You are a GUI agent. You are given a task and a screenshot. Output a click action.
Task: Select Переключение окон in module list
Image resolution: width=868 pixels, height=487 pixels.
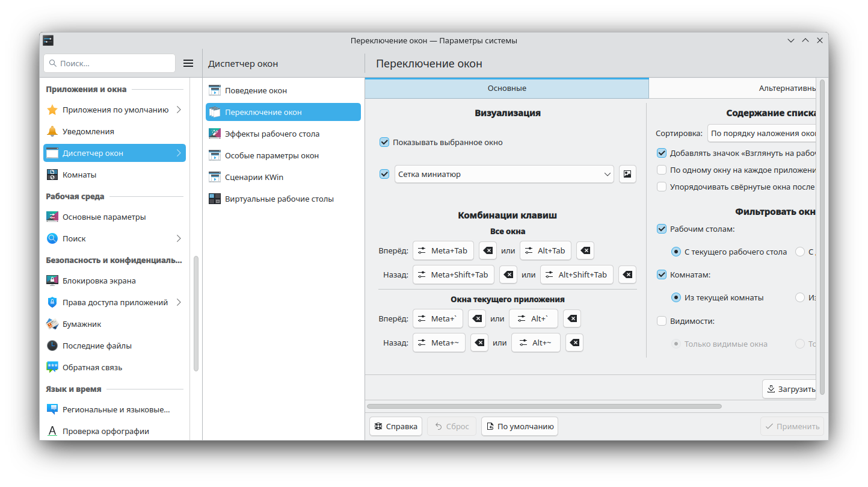tap(283, 112)
